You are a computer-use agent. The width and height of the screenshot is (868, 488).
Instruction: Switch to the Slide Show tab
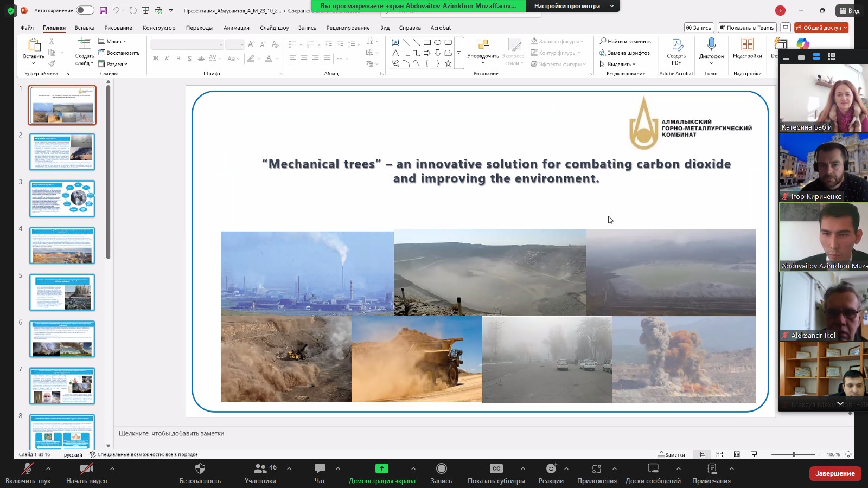[274, 28]
